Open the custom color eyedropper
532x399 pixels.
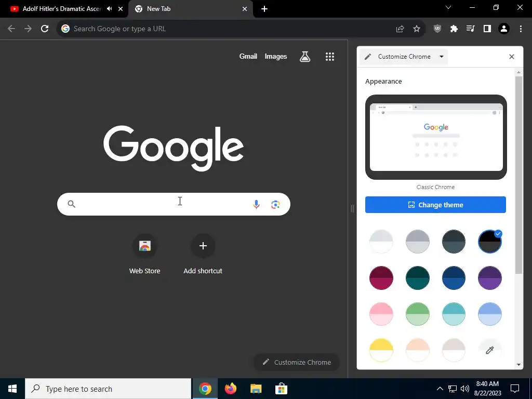tap(489, 350)
